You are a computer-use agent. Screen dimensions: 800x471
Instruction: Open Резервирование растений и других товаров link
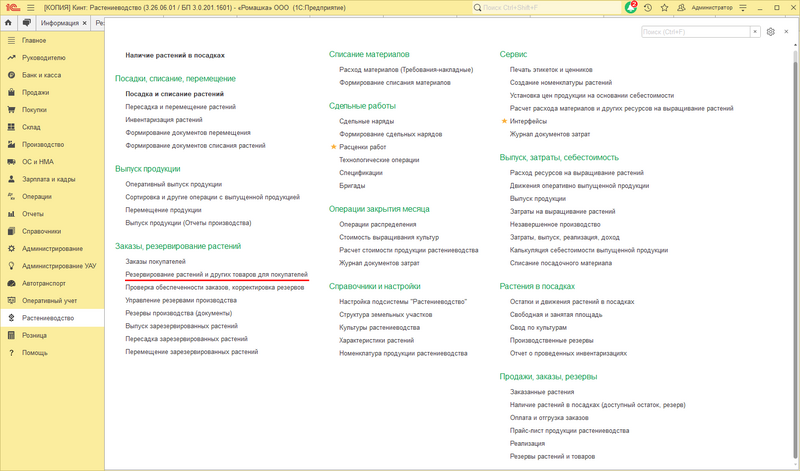[216, 275]
